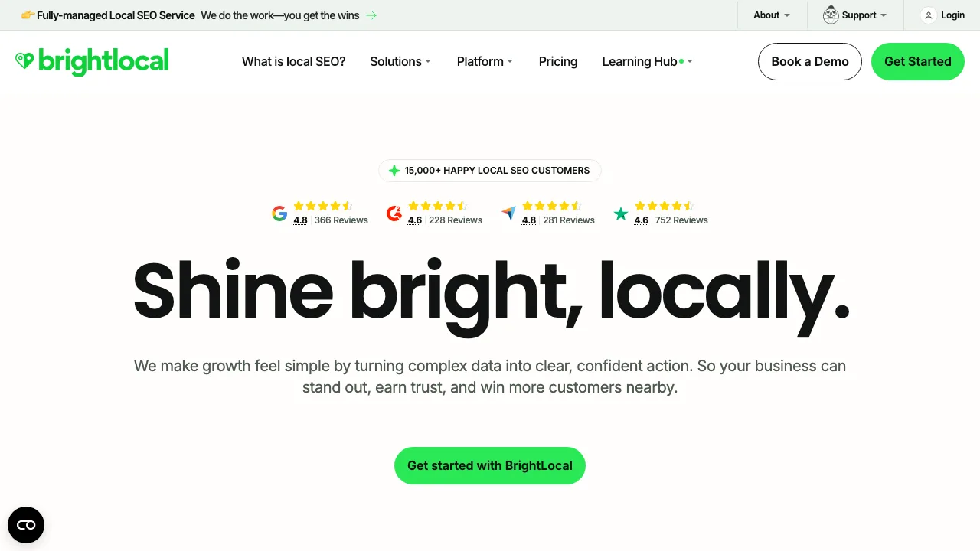Click the pointing hand emoji in the banner
Viewport: 980px width, 551px height.
click(28, 15)
